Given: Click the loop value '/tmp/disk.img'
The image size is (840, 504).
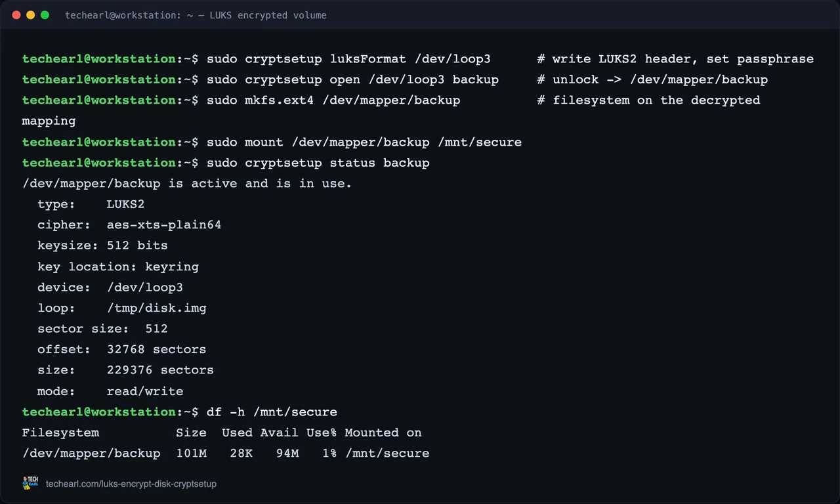Looking at the screenshot, I should pos(157,308).
